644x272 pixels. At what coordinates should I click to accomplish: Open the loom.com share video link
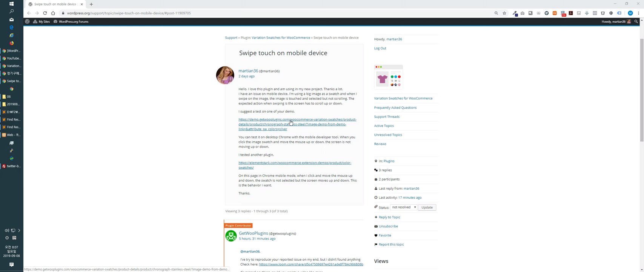coord(311,264)
